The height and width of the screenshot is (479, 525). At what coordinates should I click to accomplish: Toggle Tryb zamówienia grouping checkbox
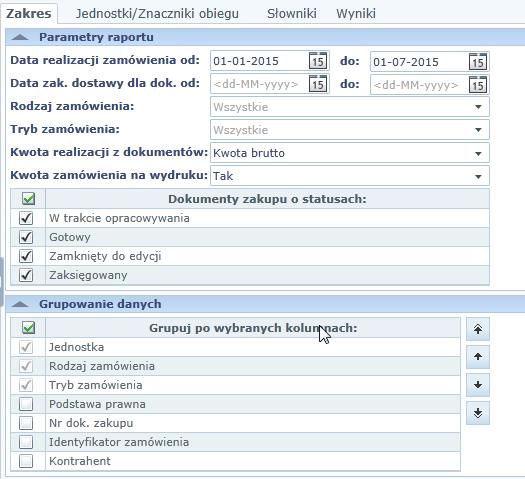(x=26, y=385)
